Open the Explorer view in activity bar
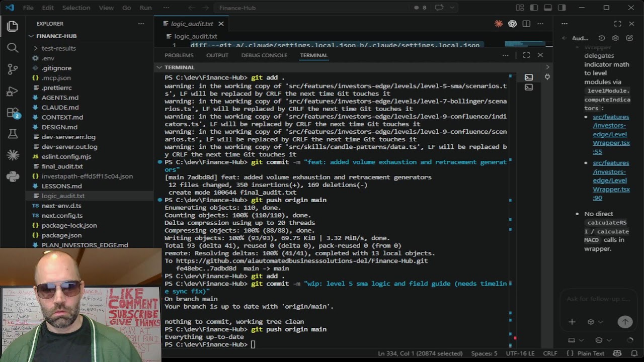The image size is (644, 362). 13,26
